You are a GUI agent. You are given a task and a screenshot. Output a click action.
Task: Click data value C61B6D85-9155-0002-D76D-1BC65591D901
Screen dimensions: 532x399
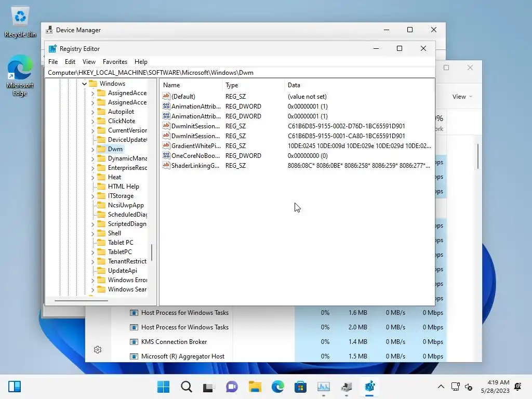(x=346, y=126)
